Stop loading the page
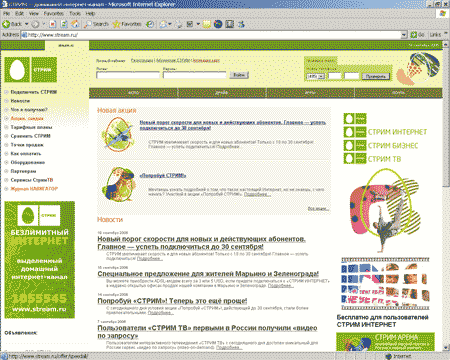The width and height of the screenshot is (450, 360). point(53,24)
